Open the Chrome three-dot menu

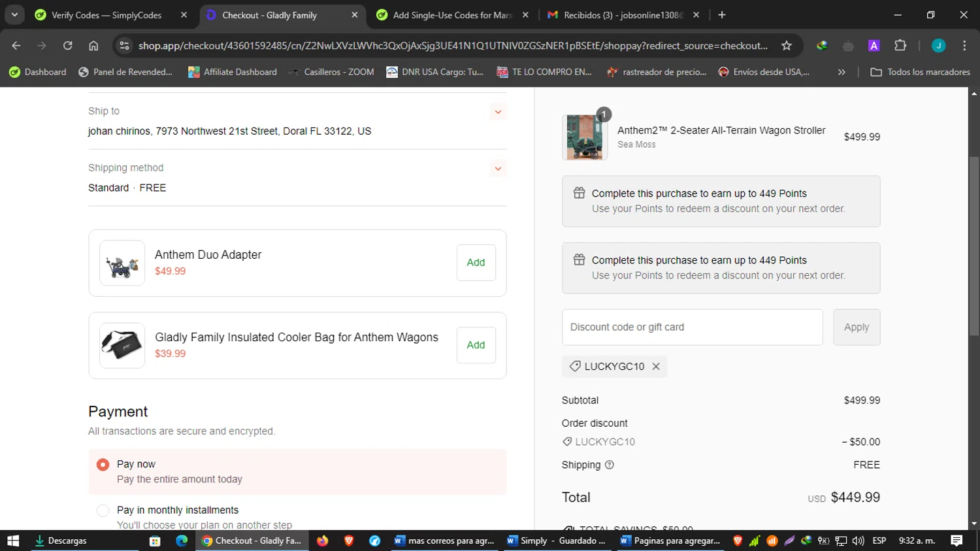[964, 46]
